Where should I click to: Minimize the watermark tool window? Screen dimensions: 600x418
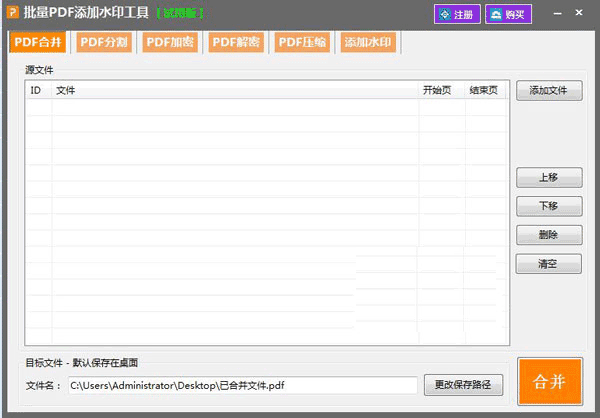tap(558, 13)
